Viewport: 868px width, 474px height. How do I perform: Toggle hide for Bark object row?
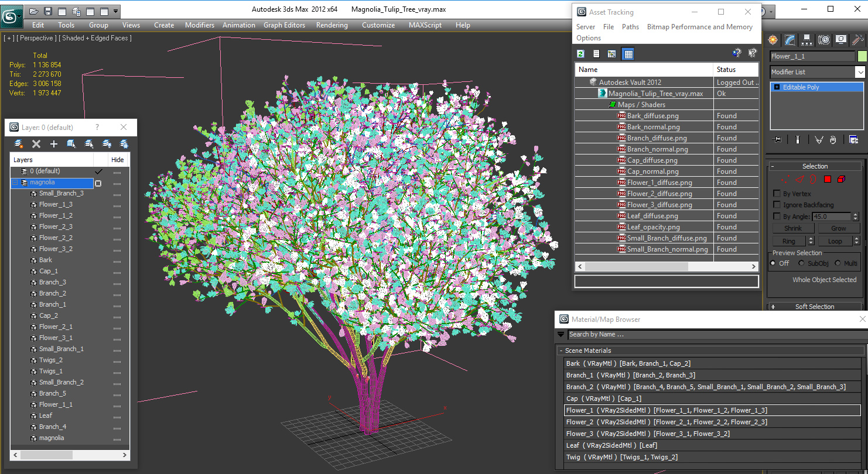[x=117, y=261]
